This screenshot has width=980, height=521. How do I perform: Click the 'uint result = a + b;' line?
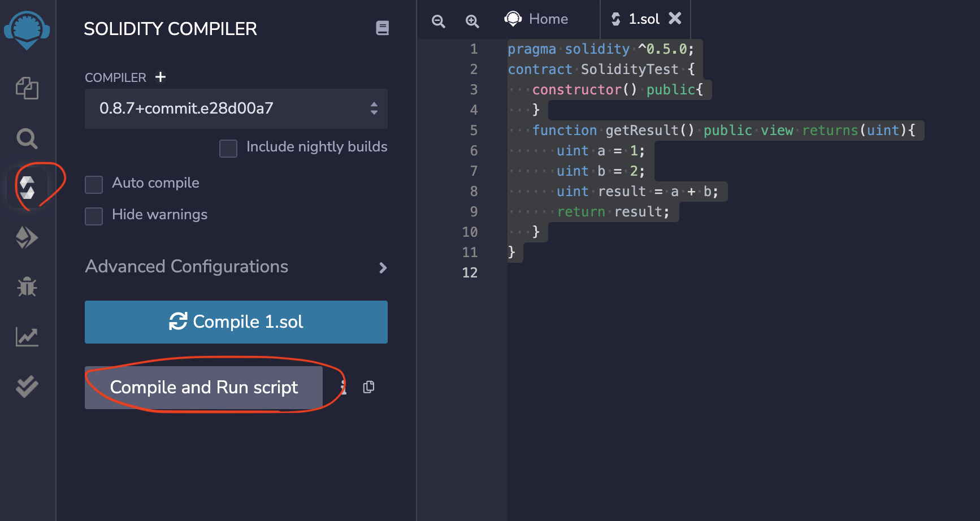click(x=638, y=192)
